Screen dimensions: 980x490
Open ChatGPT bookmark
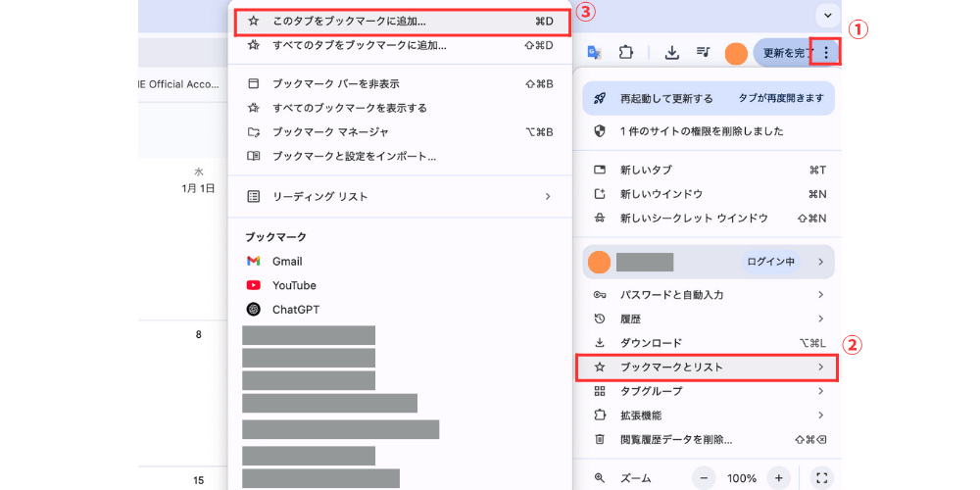tap(295, 310)
